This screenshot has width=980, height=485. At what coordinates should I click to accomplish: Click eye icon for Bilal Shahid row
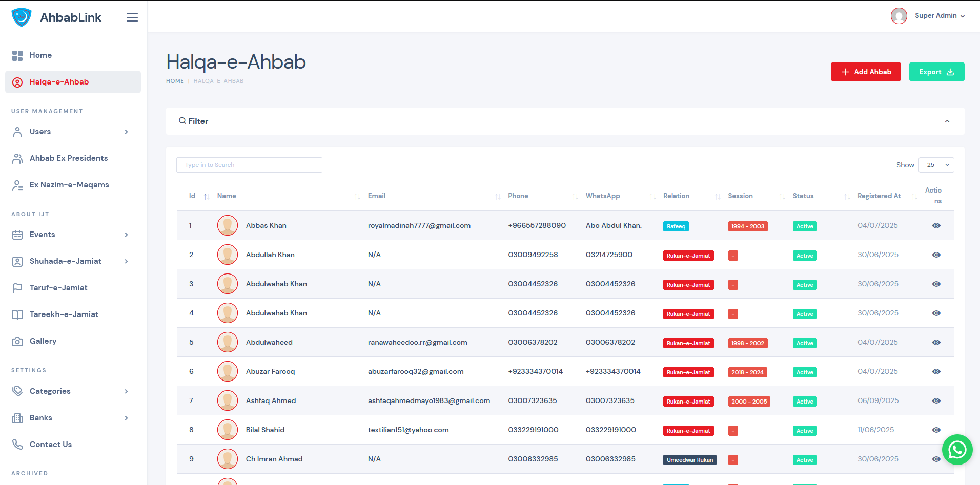coord(936,430)
